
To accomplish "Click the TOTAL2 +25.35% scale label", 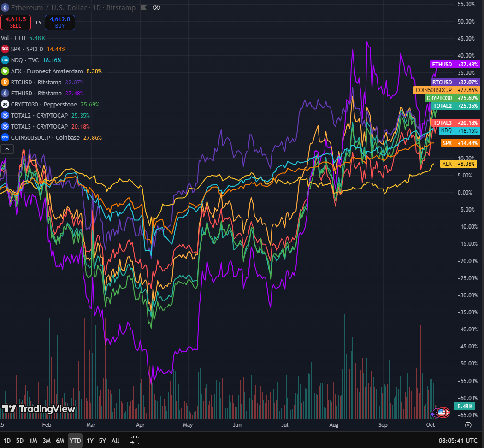I will point(455,106).
